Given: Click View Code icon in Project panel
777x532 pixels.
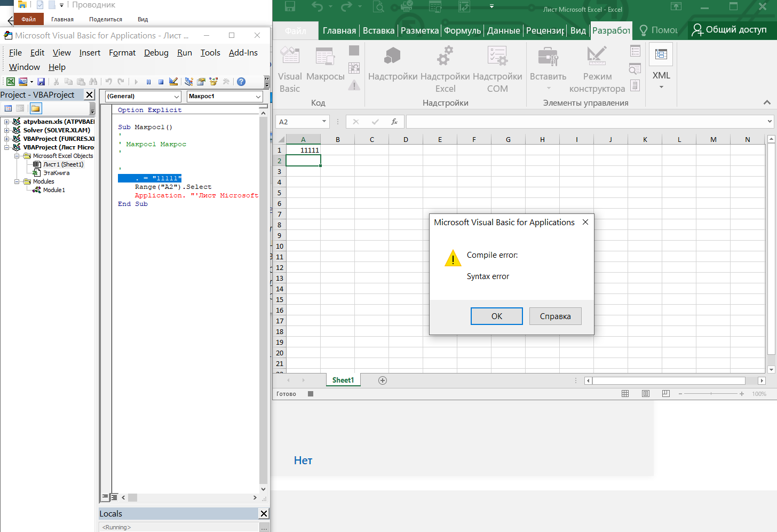Looking at the screenshot, I should coord(8,108).
